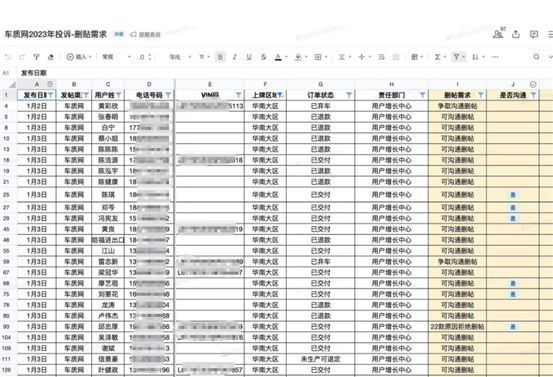
Task: Open the number format dropdown
Action: tap(116, 57)
